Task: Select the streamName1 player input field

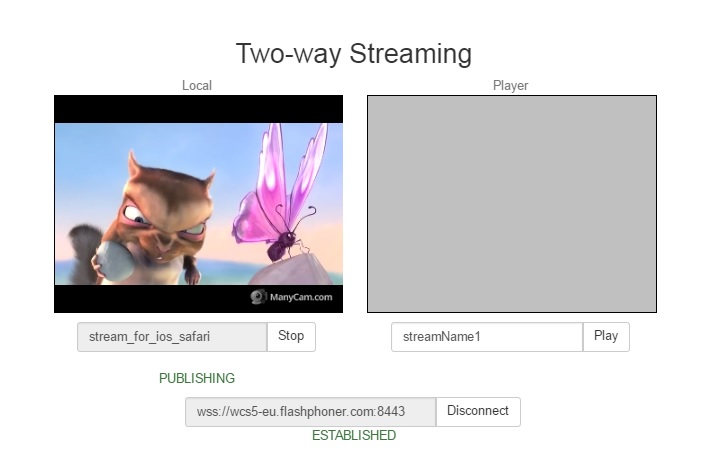Action: [487, 336]
